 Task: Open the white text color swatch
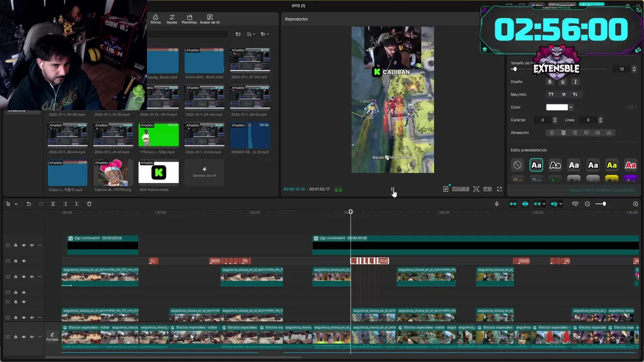[x=557, y=107]
